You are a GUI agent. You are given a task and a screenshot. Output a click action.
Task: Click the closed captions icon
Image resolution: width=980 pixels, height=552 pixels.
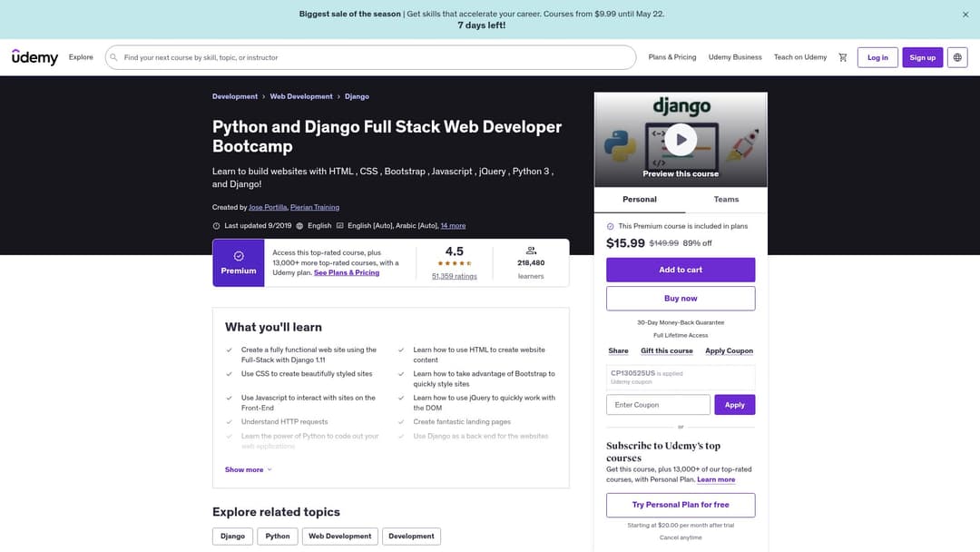(340, 226)
